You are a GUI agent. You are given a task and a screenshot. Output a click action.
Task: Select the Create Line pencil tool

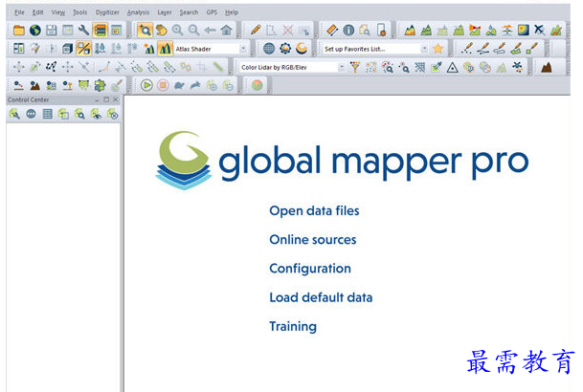pos(483,48)
